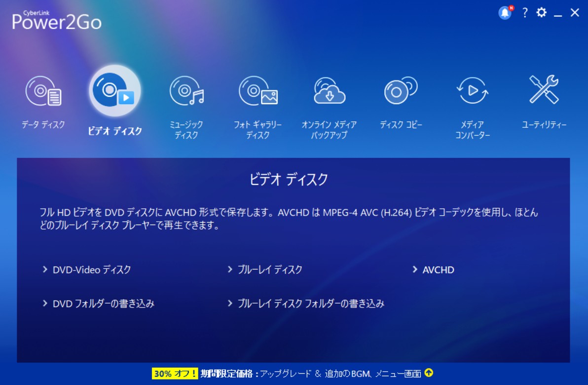Click the ディスク コピー text label
Screen dimensions: 588x385
click(x=401, y=124)
